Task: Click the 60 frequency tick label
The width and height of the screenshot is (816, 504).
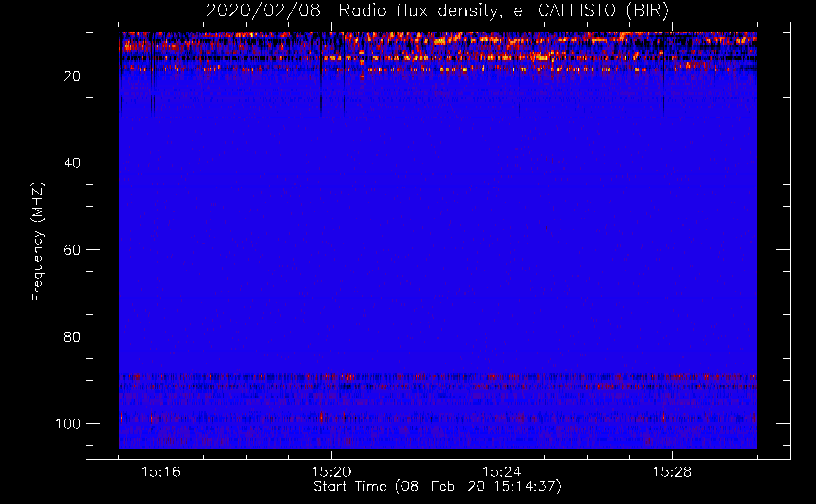Action: [x=72, y=250]
